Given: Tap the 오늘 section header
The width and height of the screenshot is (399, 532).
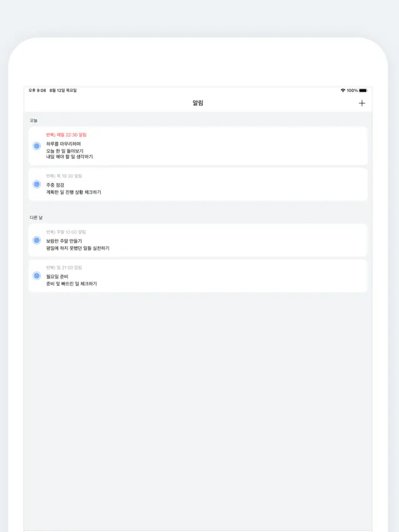Looking at the screenshot, I should [34, 120].
